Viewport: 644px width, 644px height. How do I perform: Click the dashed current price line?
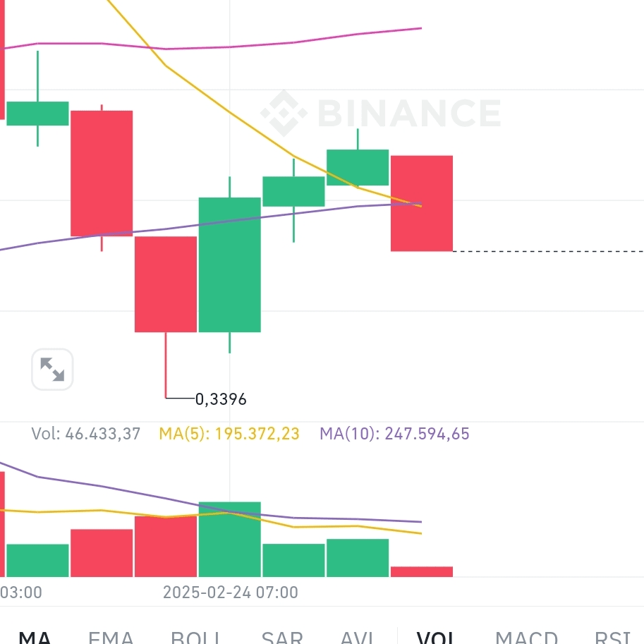point(548,251)
